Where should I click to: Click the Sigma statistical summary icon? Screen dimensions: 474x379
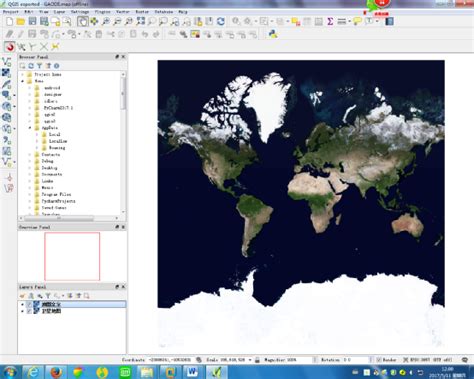coord(330,22)
